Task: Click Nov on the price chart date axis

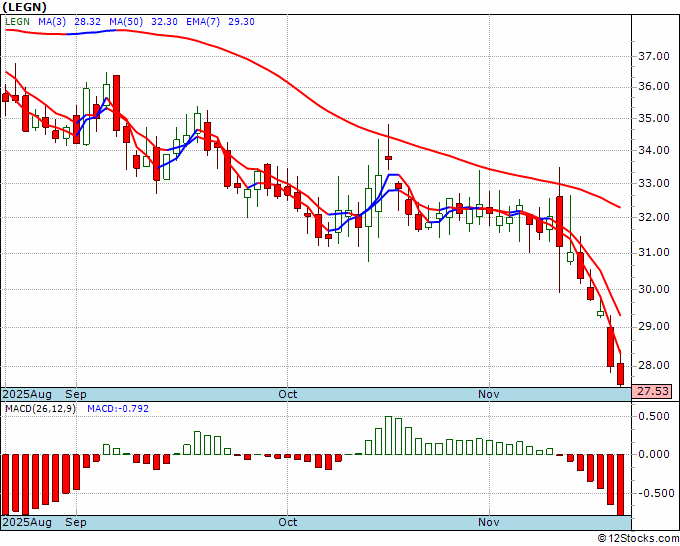Action: [489, 394]
